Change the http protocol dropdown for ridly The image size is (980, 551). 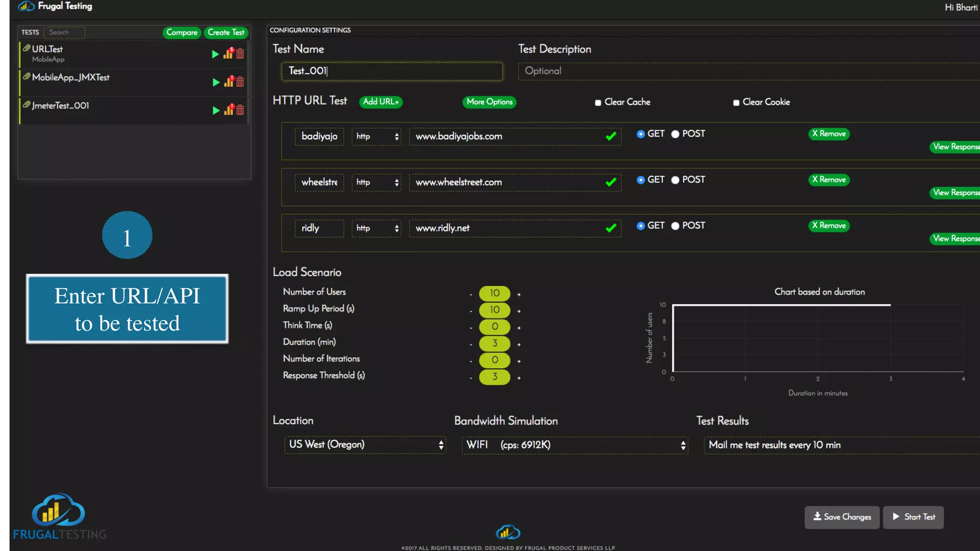click(x=377, y=228)
